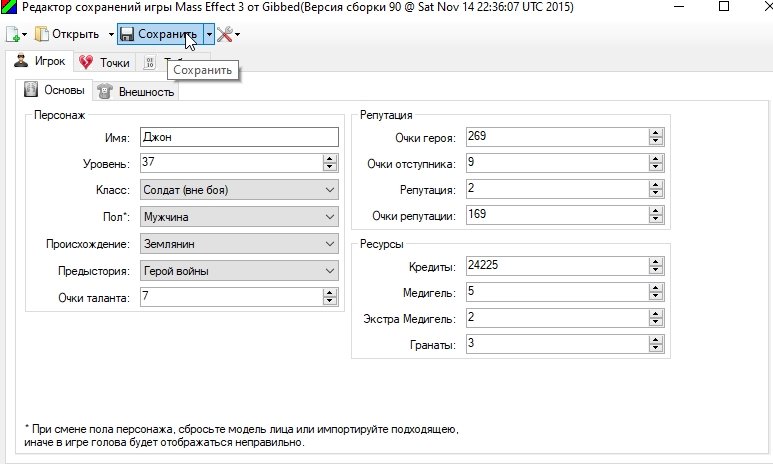Click the Имя field with Джон
773x464 pixels.
239,137
